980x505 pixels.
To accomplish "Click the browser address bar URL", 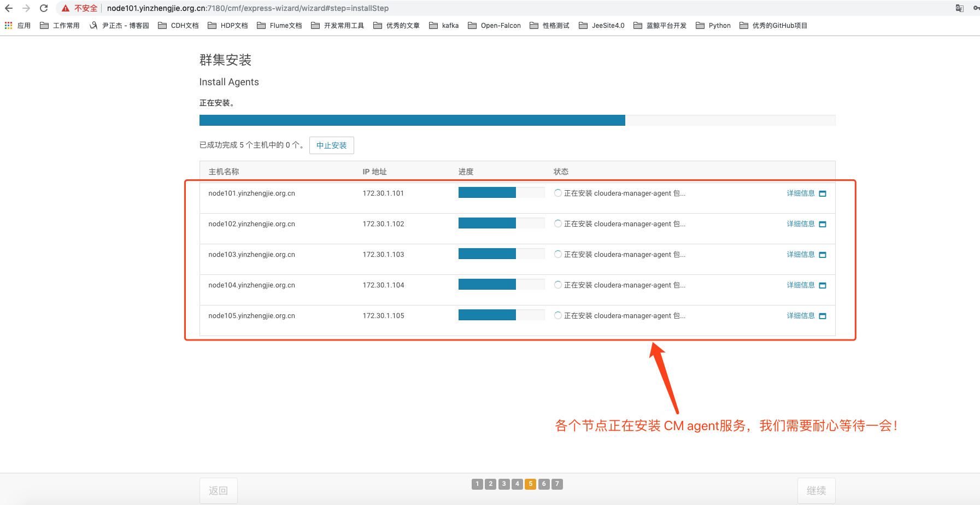I will coord(248,8).
